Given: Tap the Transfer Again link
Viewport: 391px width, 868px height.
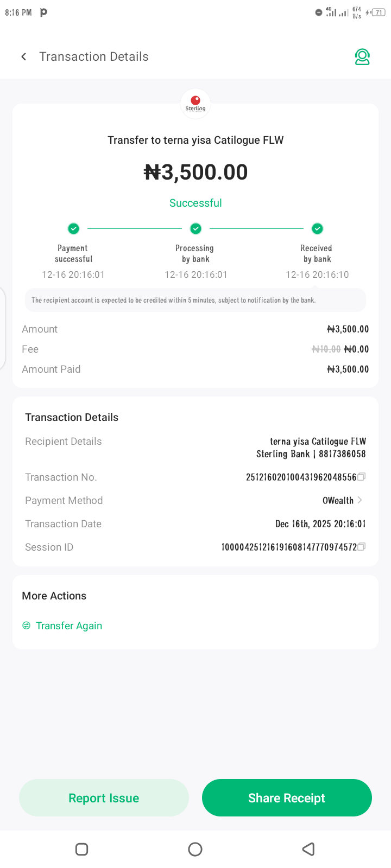Looking at the screenshot, I should tap(69, 626).
